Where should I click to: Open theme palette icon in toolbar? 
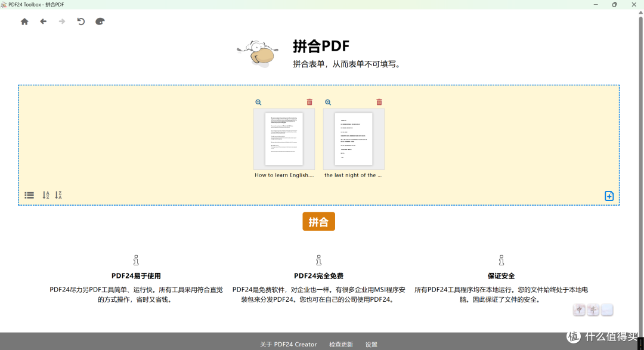pos(100,21)
